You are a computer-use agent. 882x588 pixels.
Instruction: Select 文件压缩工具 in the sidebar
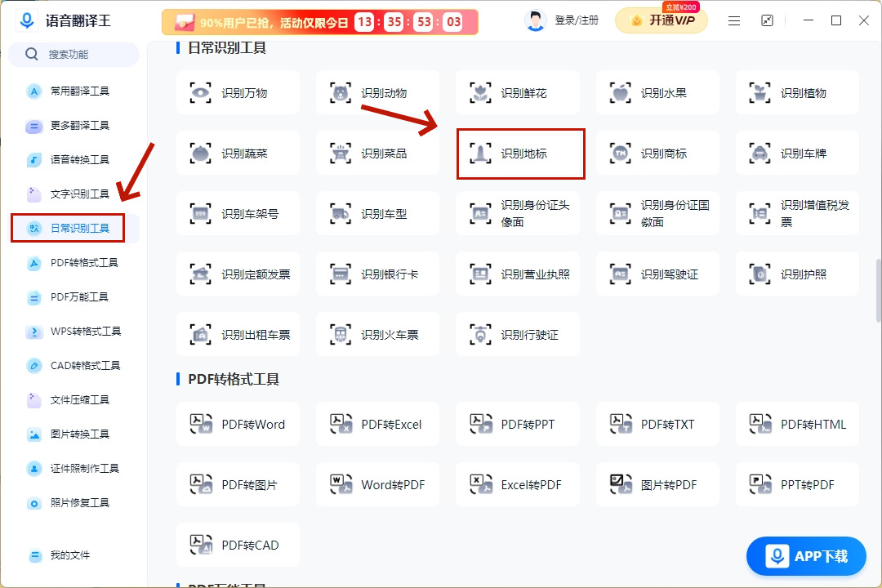tap(73, 400)
